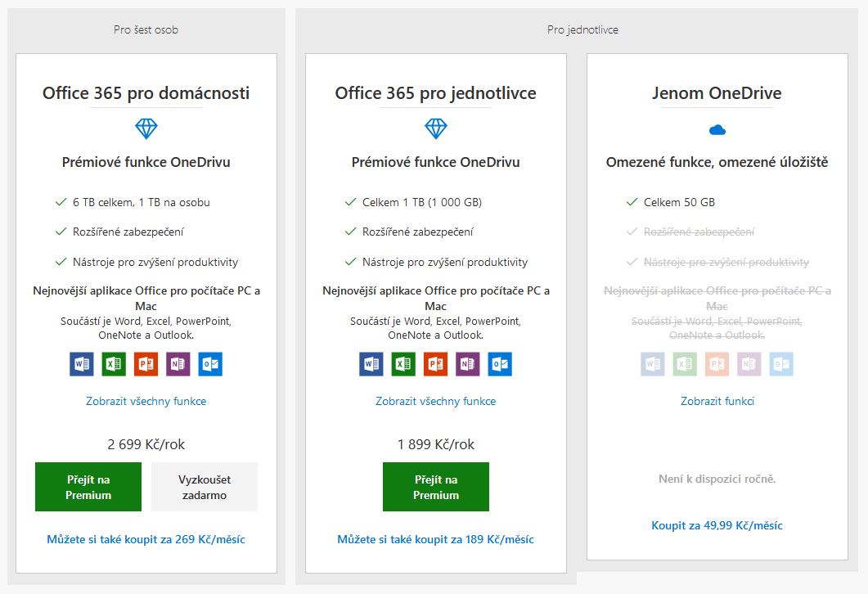Click the Není k dispozici ročně text
The image size is (868, 594).
pyautogui.click(x=717, y=479)
